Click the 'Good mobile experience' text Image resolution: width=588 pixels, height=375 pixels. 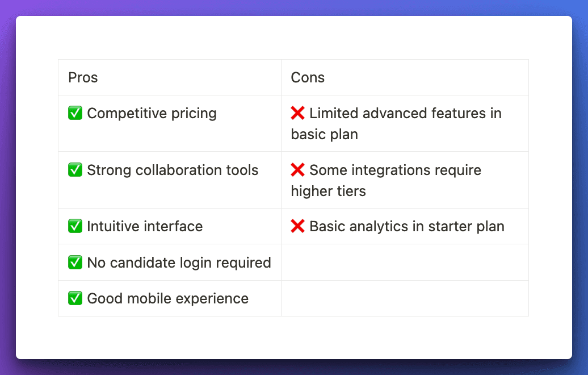[167, 299]
